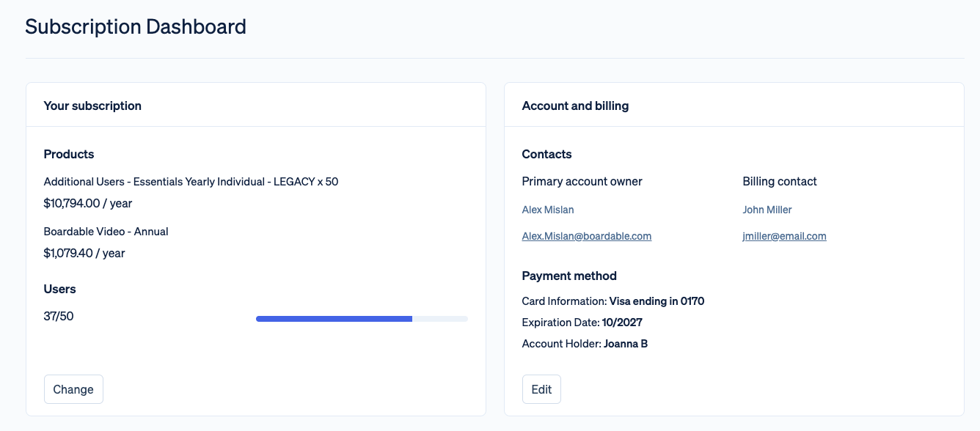The height and width of the screenshot is (431, 980).
Task: Select the Boardable Video - Annual product
Action: pyautogui.click(x=106, y=232)
